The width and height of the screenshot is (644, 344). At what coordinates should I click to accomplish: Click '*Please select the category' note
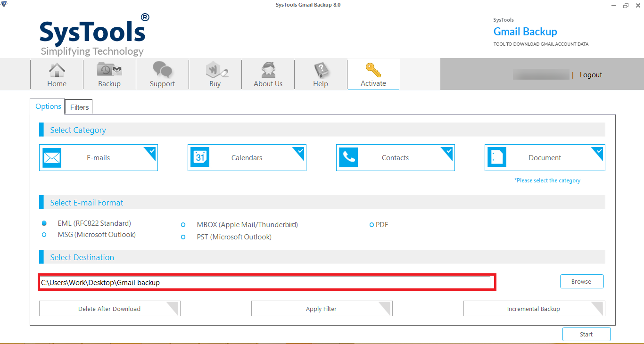pos(547,180)
